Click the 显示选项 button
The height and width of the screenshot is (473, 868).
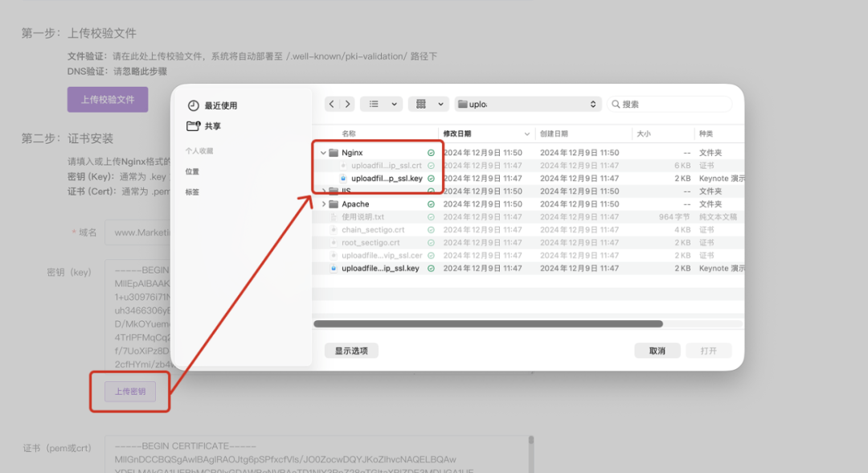pyautogui.click(x=351, y=351)
